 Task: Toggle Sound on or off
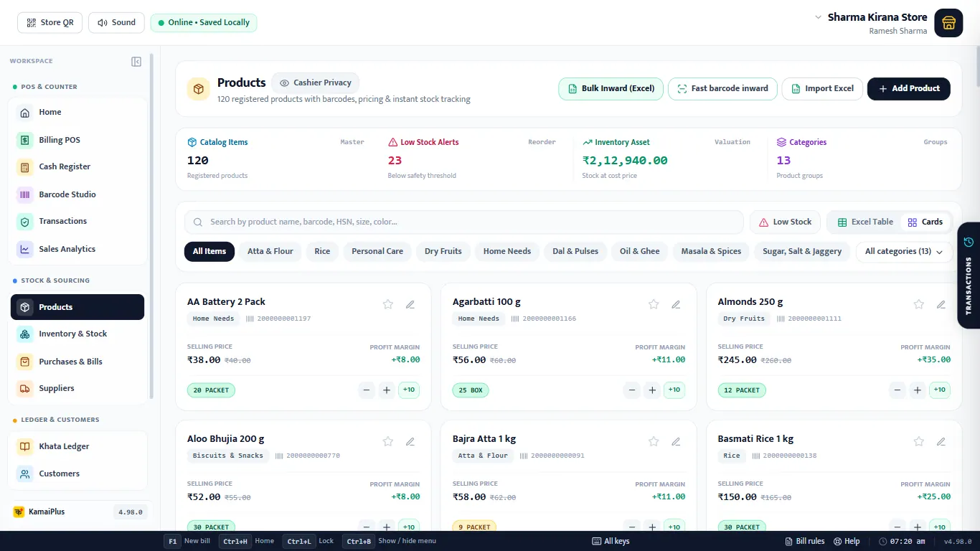click(116, 22)
